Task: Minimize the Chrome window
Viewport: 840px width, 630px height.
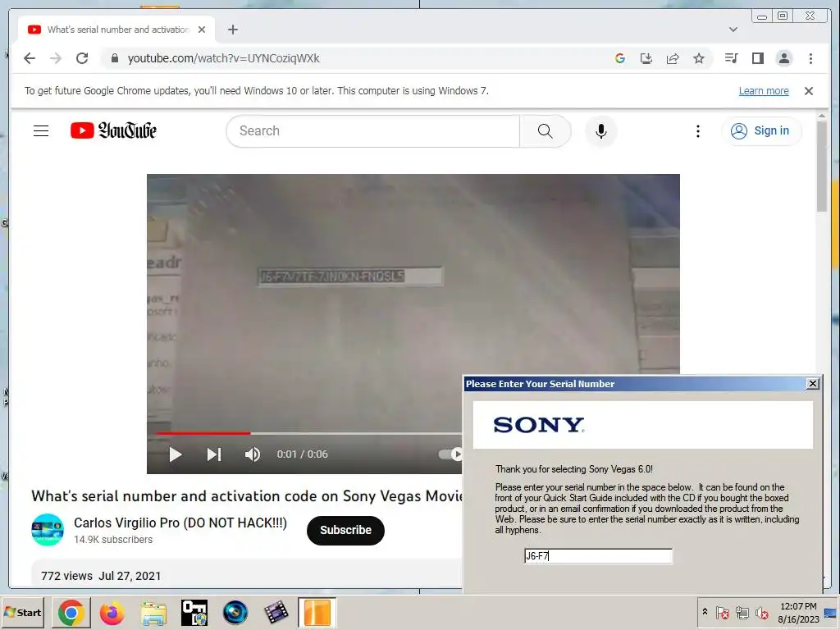Action: click(762, 16)
